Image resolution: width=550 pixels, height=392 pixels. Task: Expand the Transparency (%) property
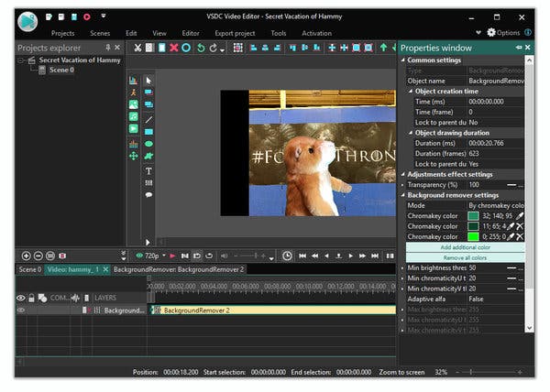(x=402, y=185)
